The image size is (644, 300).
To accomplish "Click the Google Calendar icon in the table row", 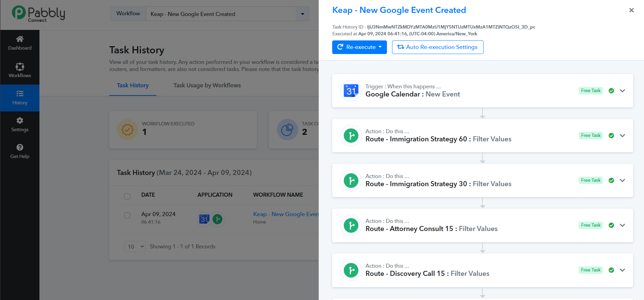I will [204, 219].
